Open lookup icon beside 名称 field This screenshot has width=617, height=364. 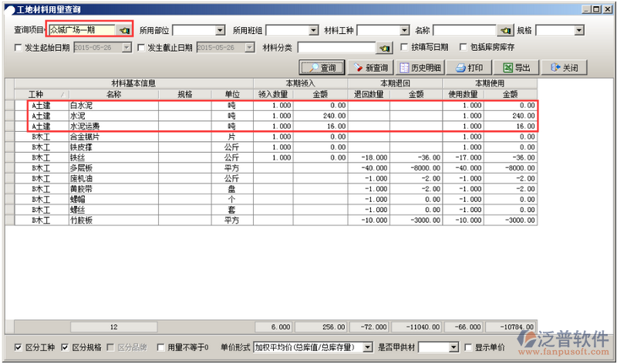505,30
